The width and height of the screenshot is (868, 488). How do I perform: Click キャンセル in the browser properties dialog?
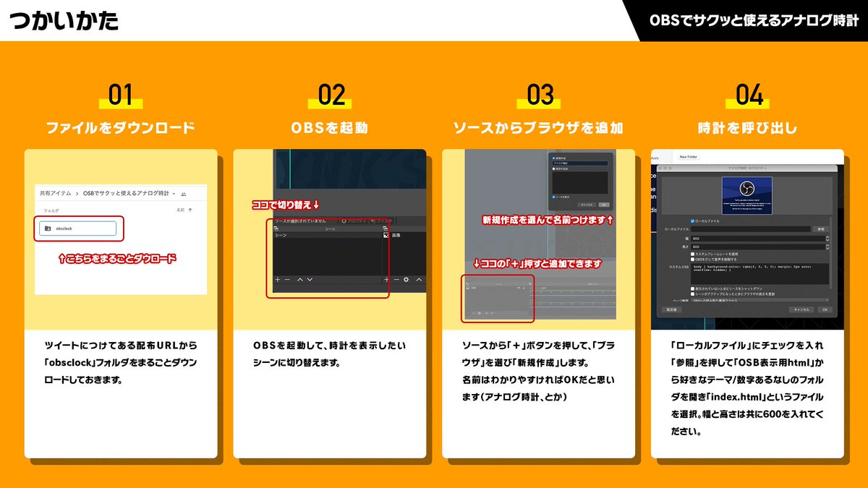coord(801,309)
